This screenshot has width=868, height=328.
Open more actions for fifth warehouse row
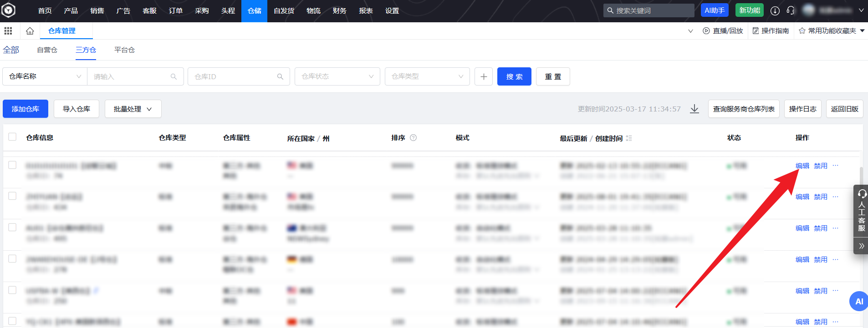(835, 291)
